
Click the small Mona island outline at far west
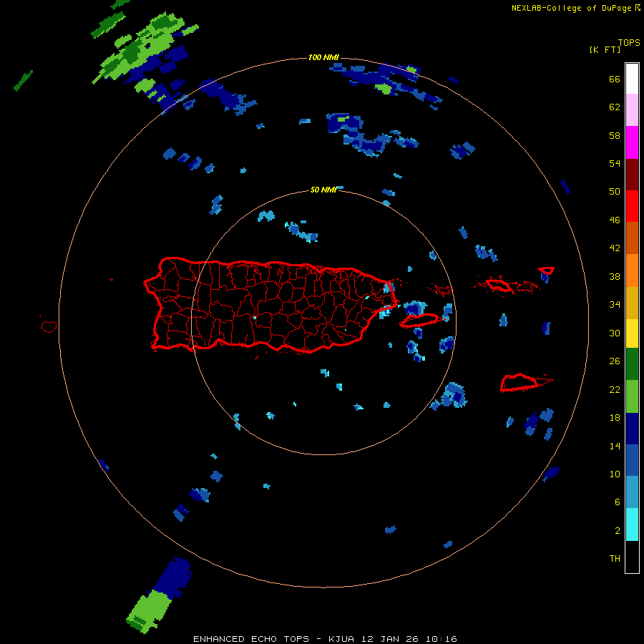[49, 326]
